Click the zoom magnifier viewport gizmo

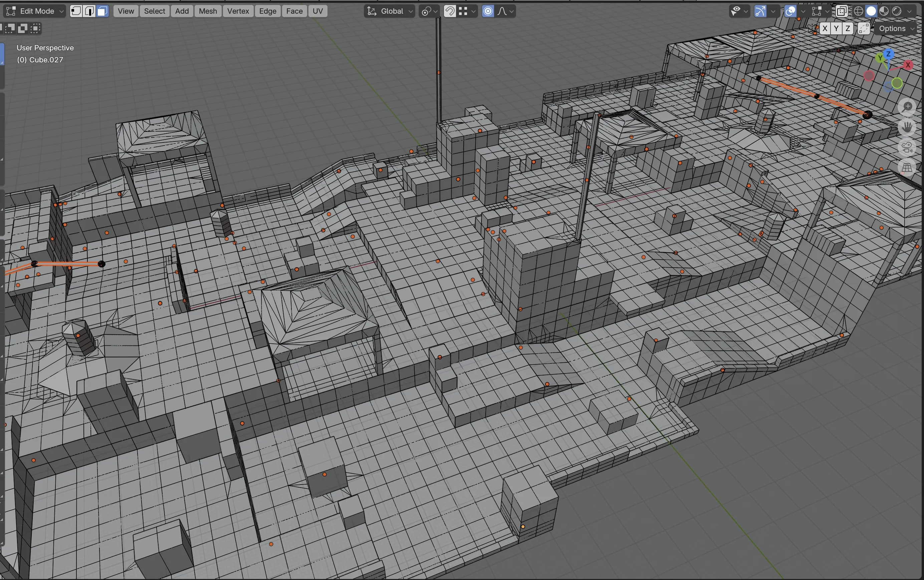click(x=907, y=107)
